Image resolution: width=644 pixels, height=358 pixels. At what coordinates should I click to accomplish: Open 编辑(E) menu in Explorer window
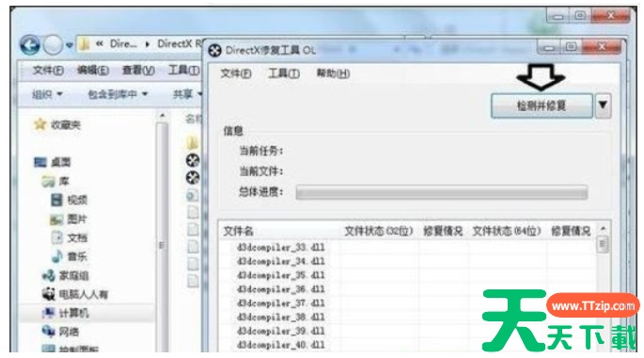pos(93,70)
